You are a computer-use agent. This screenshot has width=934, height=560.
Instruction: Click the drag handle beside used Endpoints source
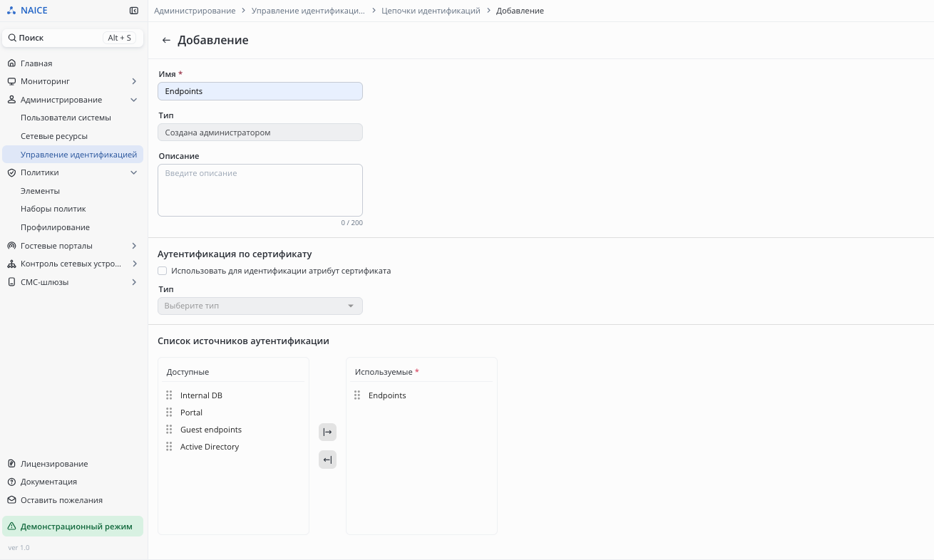point(357,395)
